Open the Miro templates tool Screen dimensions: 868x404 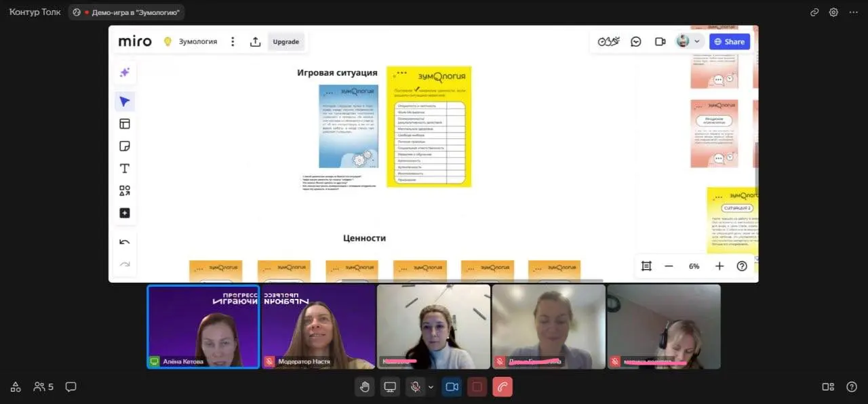tap(125, 123)
